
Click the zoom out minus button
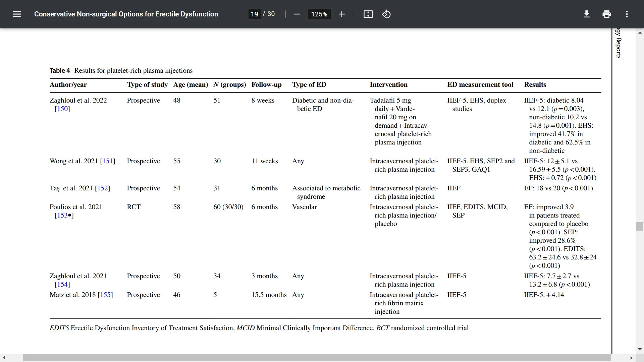[x=297, y=14]
